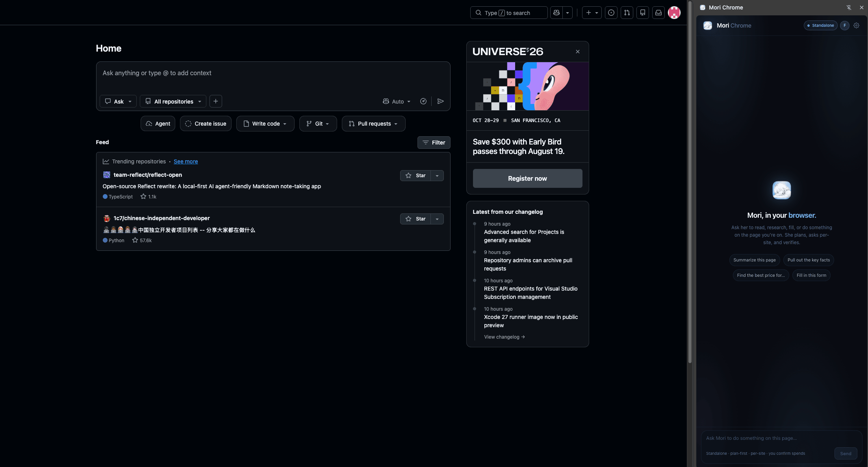Follow the See more trending link
This screenshot has height=467, width=868.
(186, 161)
